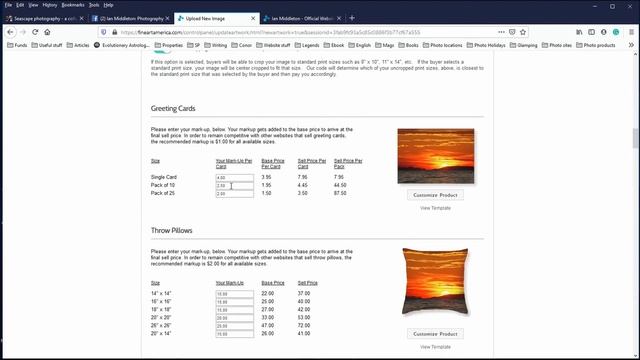This screenshot has height=360, width=640.
Task: Open the Articles bookmark folder
Action: point(78,45)
